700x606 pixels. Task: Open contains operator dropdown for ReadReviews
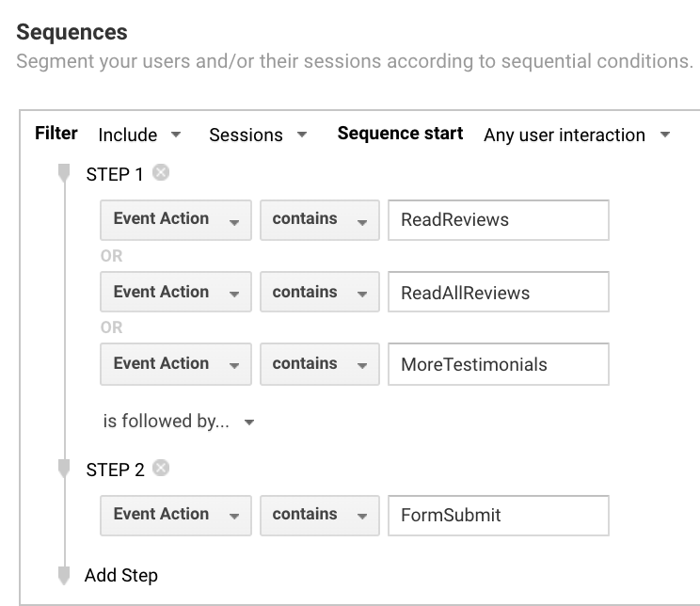tap(320, 220)
